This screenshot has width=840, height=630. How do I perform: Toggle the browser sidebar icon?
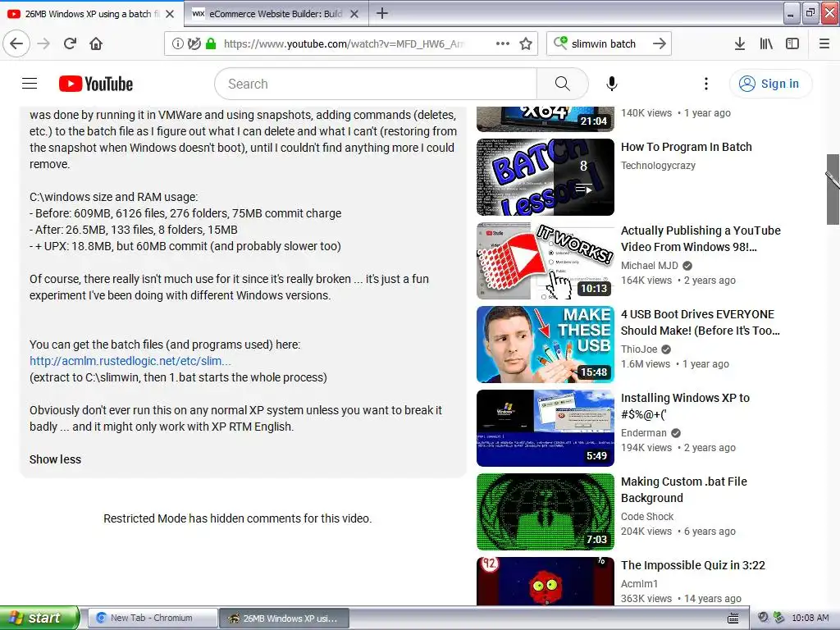coord(792,43)
